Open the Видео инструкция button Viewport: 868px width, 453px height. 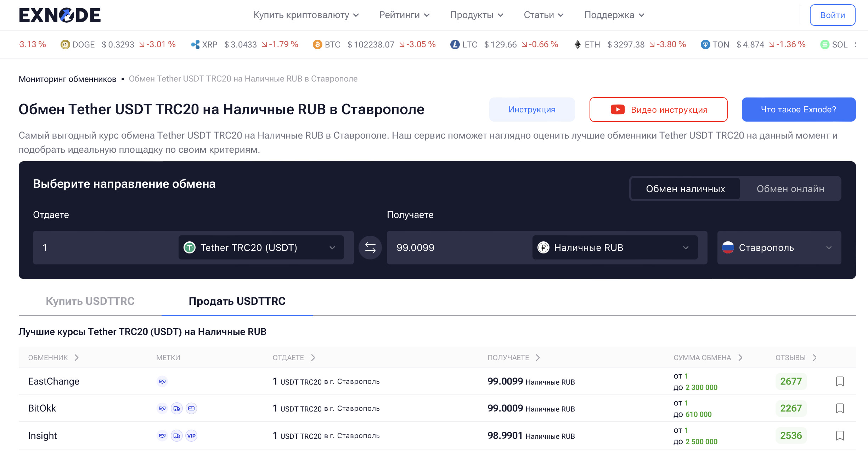pyautogui.click(x=658, y=110)
